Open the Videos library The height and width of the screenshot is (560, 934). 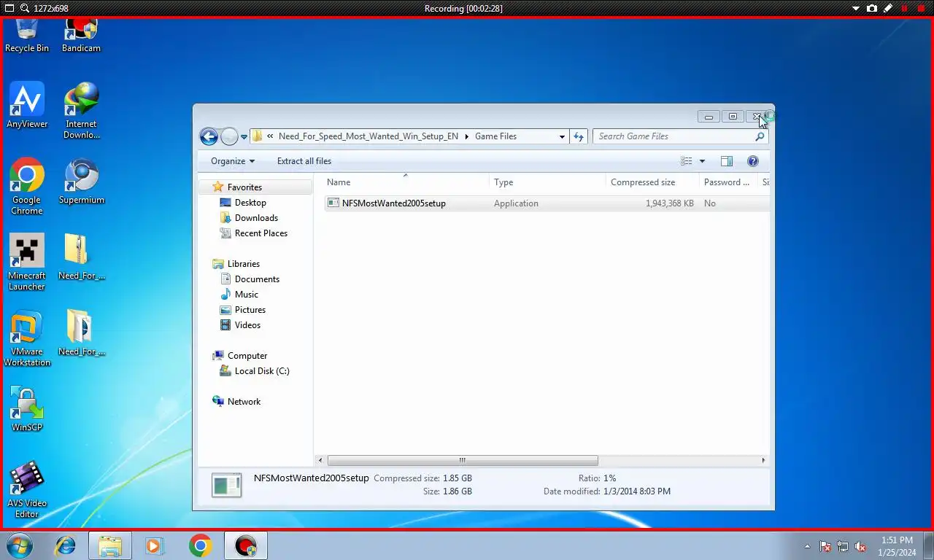[247, 325]
